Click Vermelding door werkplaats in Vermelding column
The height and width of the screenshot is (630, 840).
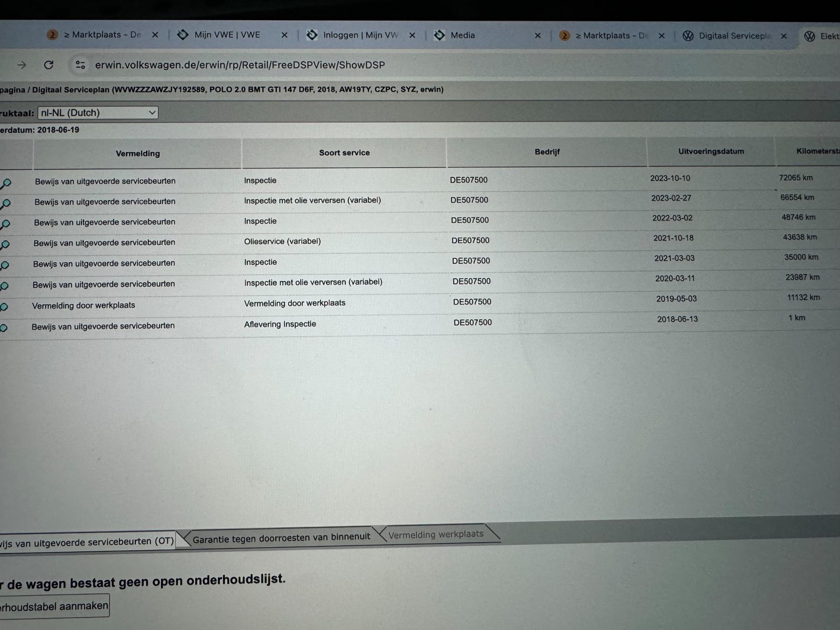tap(84, 305)
